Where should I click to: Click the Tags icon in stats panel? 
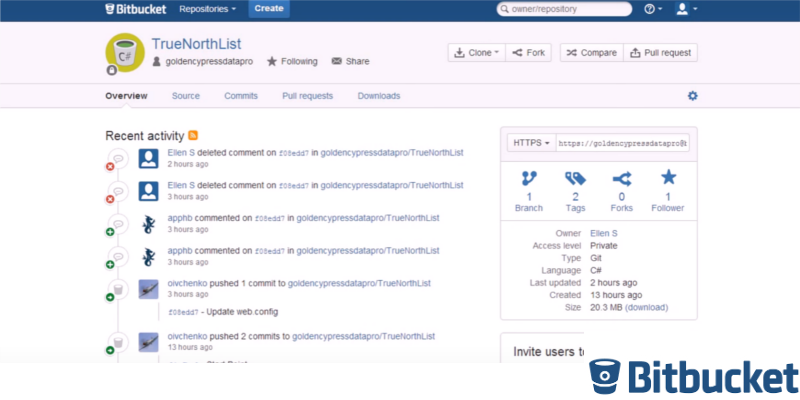coord(574,179)
